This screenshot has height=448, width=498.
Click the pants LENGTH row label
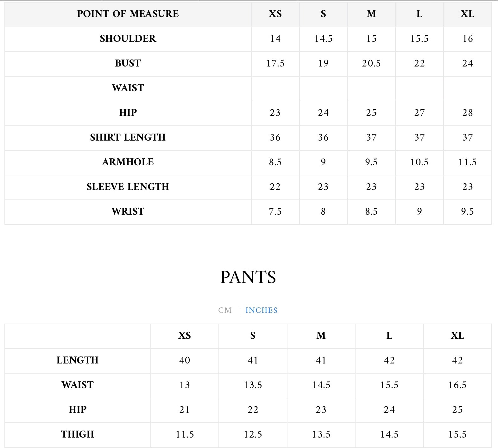coord(78,360)
